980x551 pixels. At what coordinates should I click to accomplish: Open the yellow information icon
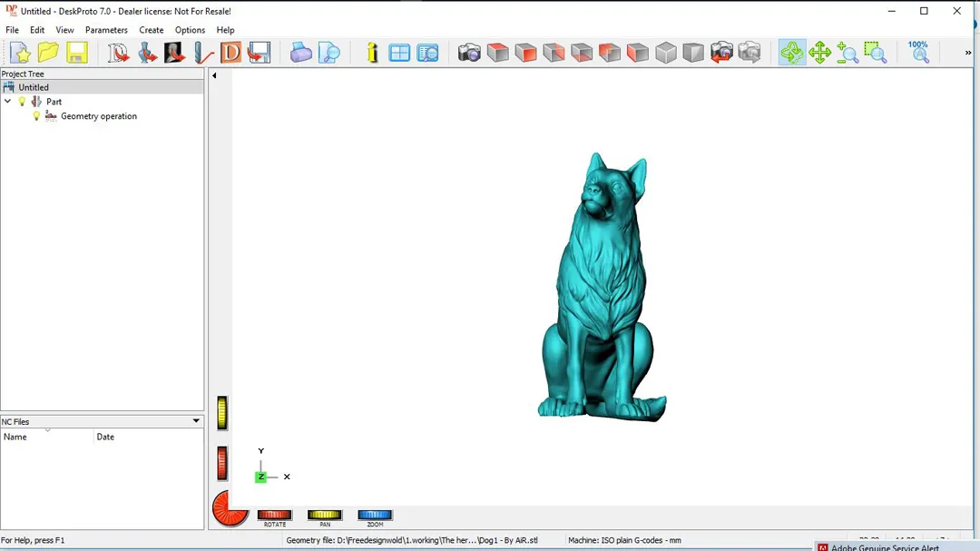click(372, 53)
